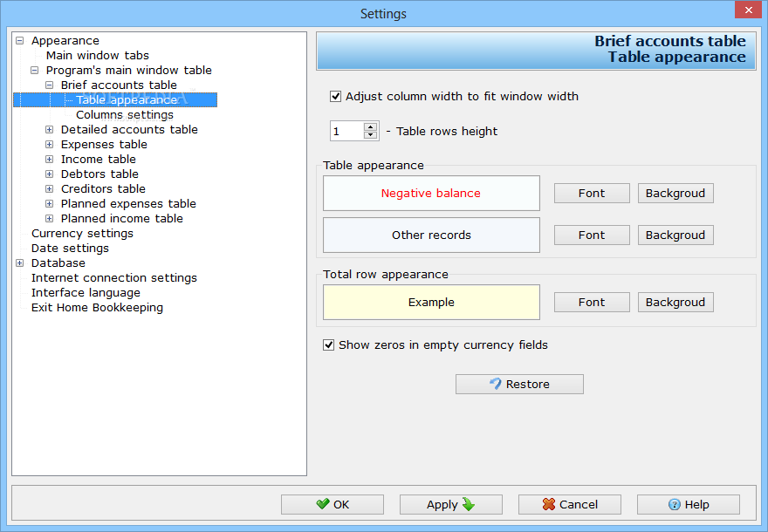The width and height of the screenshot is (768, 532).
Task: Select Brief accounts table label
Action: pos(119,85)
